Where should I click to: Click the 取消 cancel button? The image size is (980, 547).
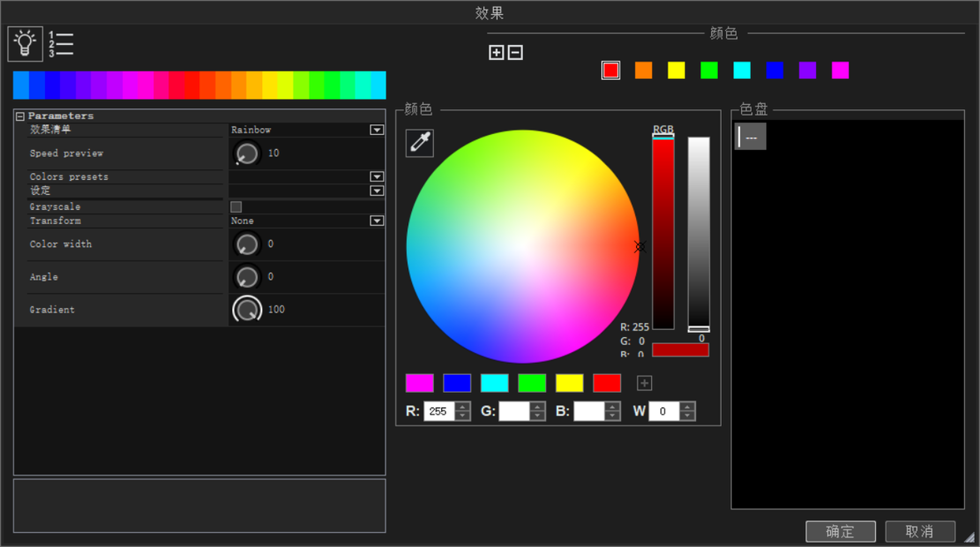point(919,531)
